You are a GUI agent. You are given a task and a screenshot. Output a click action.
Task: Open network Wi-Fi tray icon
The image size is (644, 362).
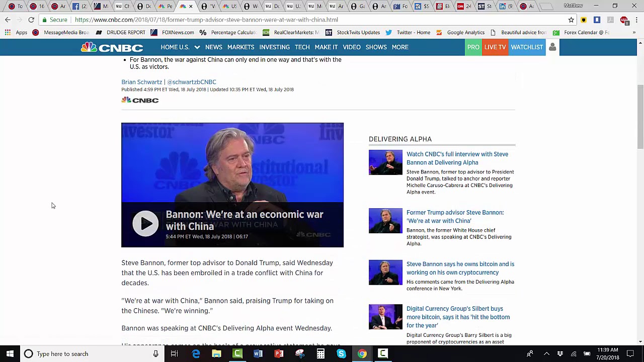[x=574, y=354]
